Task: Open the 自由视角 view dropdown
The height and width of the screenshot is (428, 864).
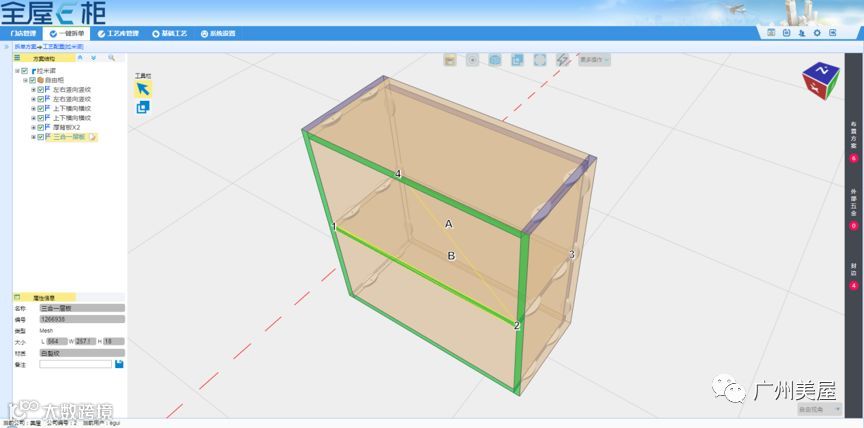Action: pyautogui.click(x=819, y=409)
